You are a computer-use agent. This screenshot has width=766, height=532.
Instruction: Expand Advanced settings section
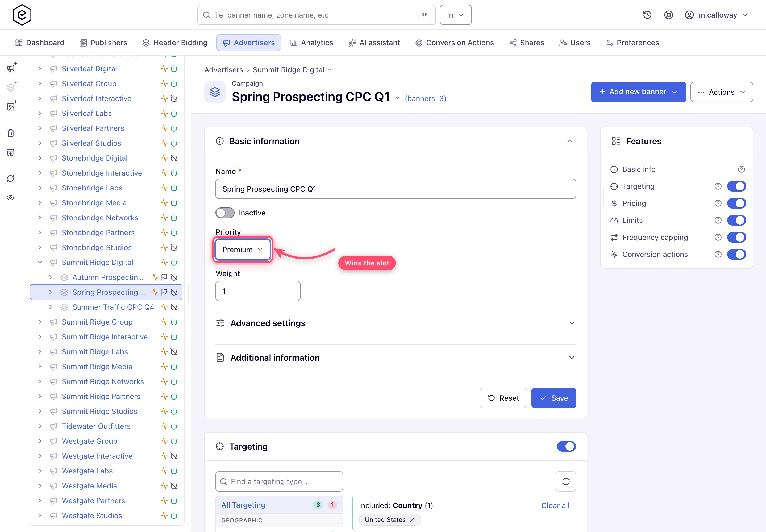pyautogui.click(x=396, y=323)
